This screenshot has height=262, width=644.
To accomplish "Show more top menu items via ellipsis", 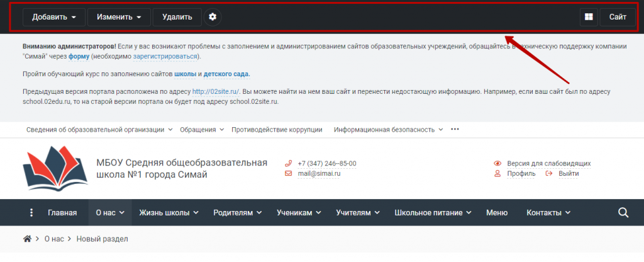I will tap(455, 129).
